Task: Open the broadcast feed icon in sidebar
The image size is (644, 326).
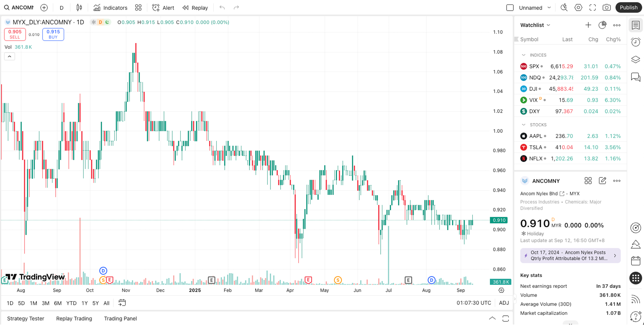Action: (636, 299)
